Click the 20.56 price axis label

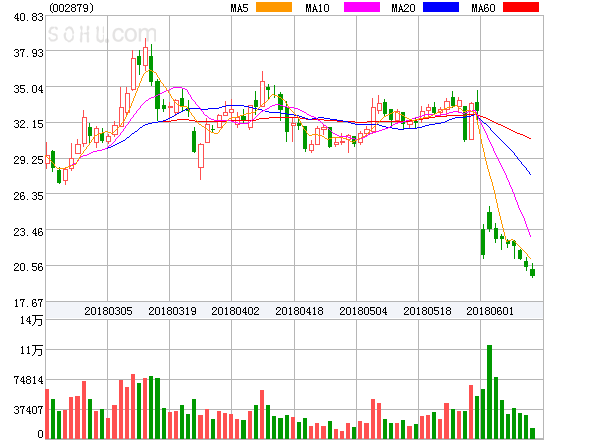tap(28, 267)
